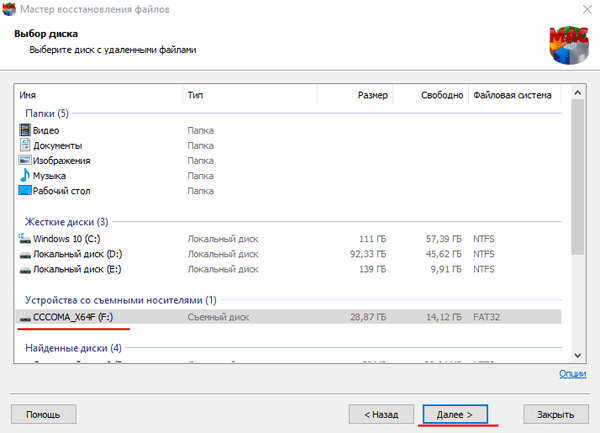This screenshot has width=600, height=433.
Task: Select CCCOMA_X64F (F:) removable disk
Action: (289, 317)
